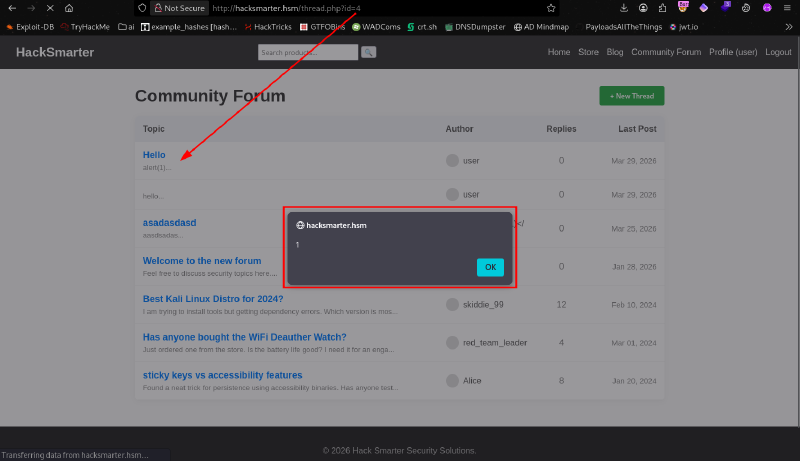Click Alice author avatar
This screenshot has width=800, height=461.
click(452, 380)
